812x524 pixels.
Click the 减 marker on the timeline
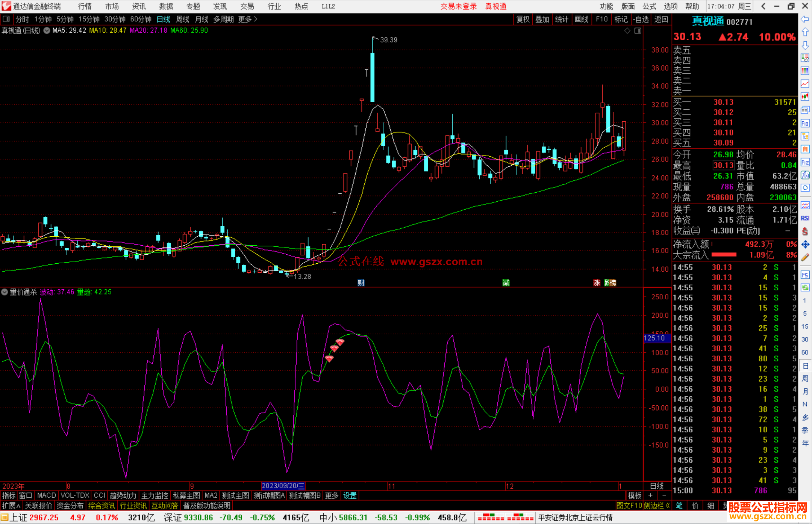tap(506, 282)
